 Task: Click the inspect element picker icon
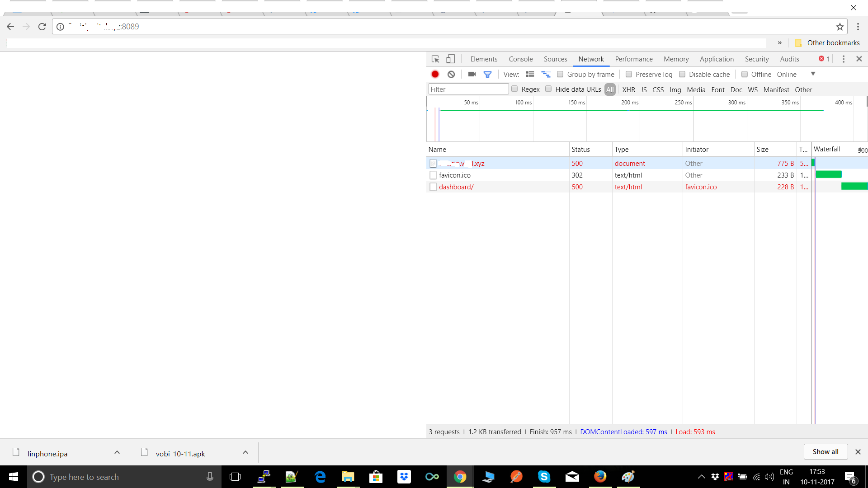pyautogui.click(x=435, y=59)
